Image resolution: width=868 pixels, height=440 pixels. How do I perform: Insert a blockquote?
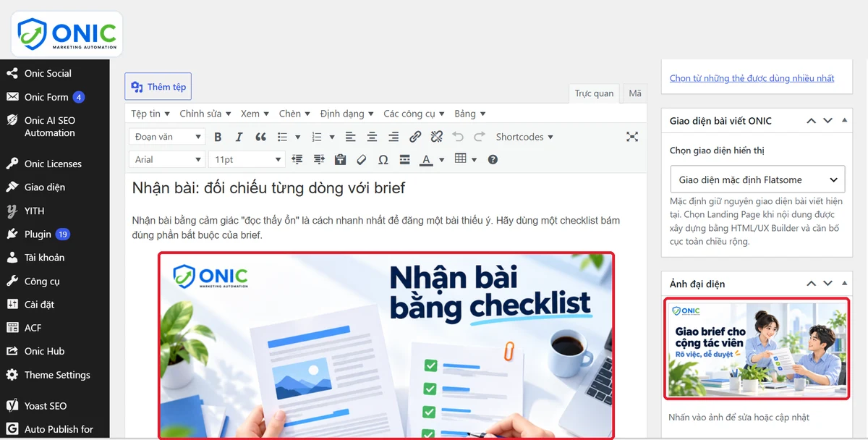click(x=261, y=137)
